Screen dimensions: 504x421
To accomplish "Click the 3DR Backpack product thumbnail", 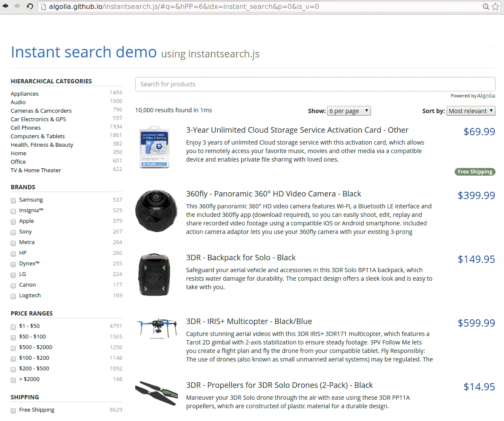I will click(154, 274).
